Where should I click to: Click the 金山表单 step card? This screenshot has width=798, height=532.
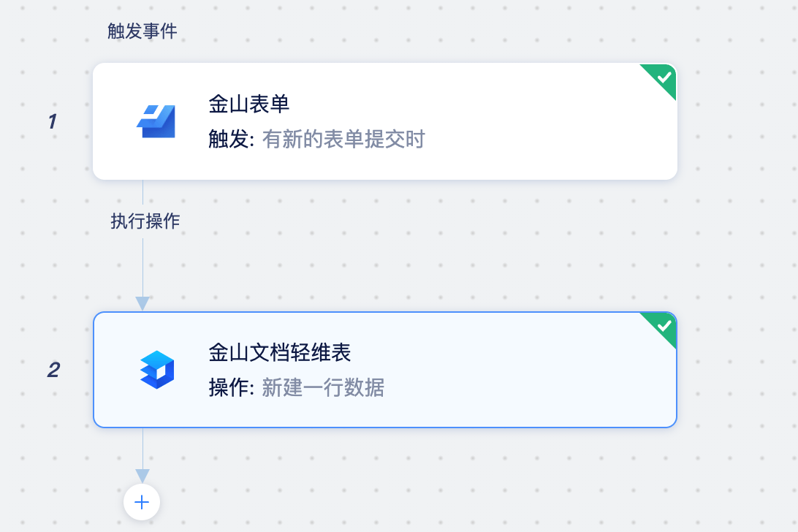(x=385, y=121)
